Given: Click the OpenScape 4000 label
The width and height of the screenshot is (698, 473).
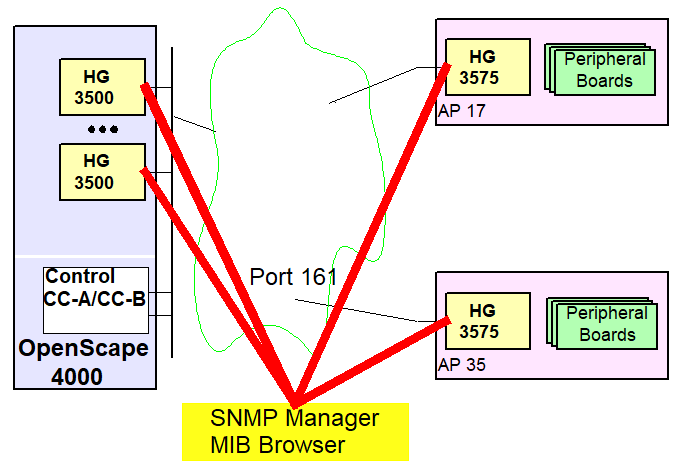Looking at the screenshot, I should coord(83,362).
